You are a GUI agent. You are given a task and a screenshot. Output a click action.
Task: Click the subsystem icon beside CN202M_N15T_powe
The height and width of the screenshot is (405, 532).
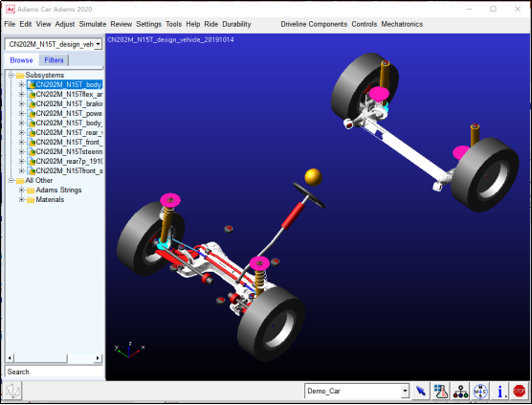tap(32, 113)
